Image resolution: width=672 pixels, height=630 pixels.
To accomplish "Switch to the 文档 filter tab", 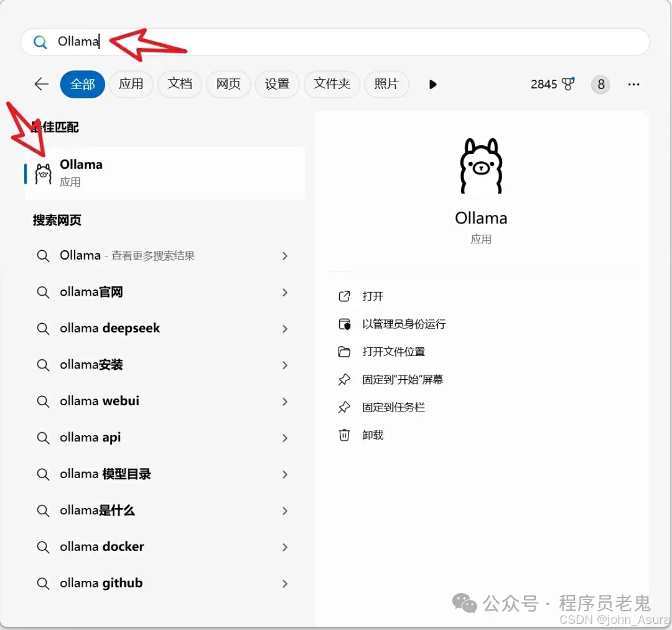I will click(x=180, y=84).
